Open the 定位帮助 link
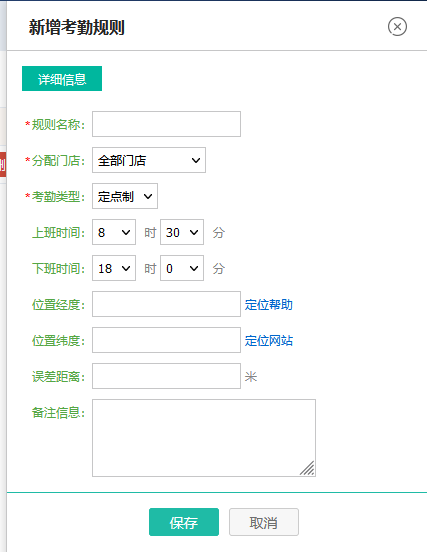The width and height of the screenshot is (427, 552). 269,305
